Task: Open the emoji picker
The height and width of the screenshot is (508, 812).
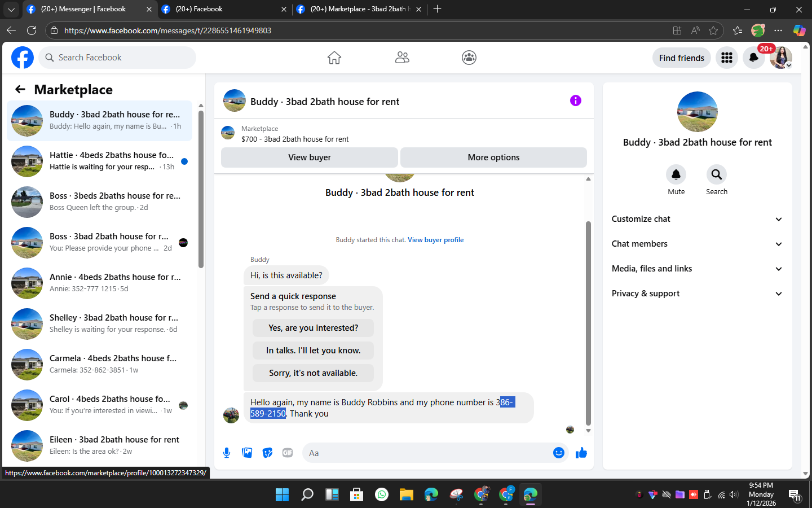Action: pyautogui.click(x=559, y=453)
